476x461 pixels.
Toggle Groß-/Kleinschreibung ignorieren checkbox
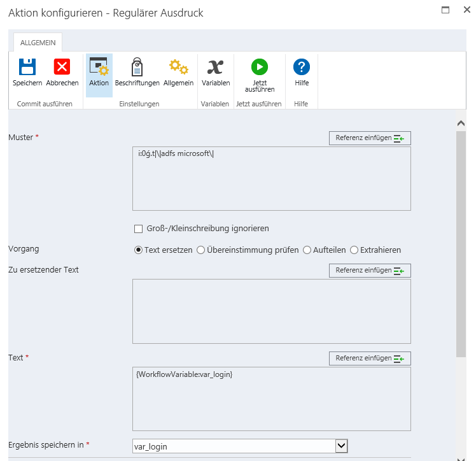tap(139, 229)
